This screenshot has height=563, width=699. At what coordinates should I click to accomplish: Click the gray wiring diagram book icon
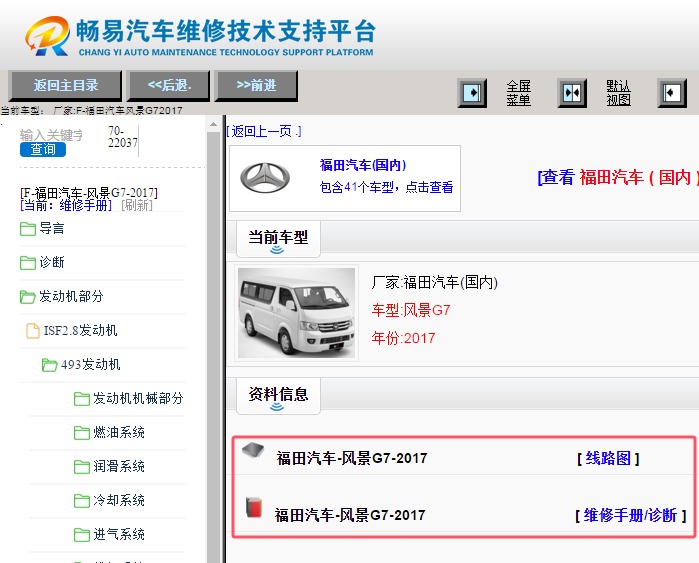tap(253, 451)
